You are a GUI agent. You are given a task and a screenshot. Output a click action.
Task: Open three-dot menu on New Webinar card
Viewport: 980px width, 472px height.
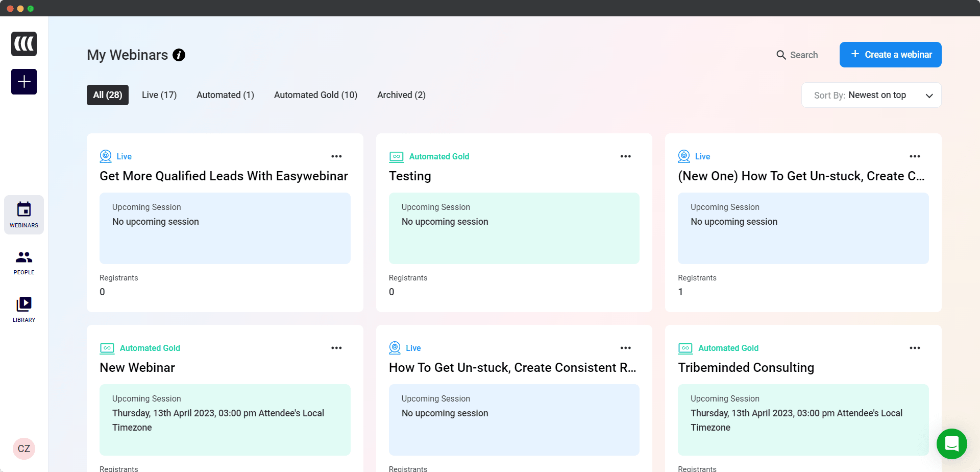(336, 348)
